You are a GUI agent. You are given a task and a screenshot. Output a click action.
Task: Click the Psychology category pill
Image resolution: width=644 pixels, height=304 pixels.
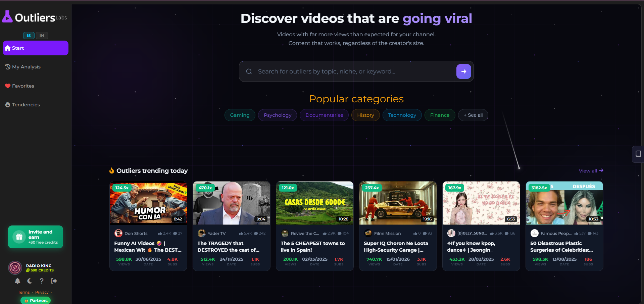pyautogui.click(x=277, y=115)
